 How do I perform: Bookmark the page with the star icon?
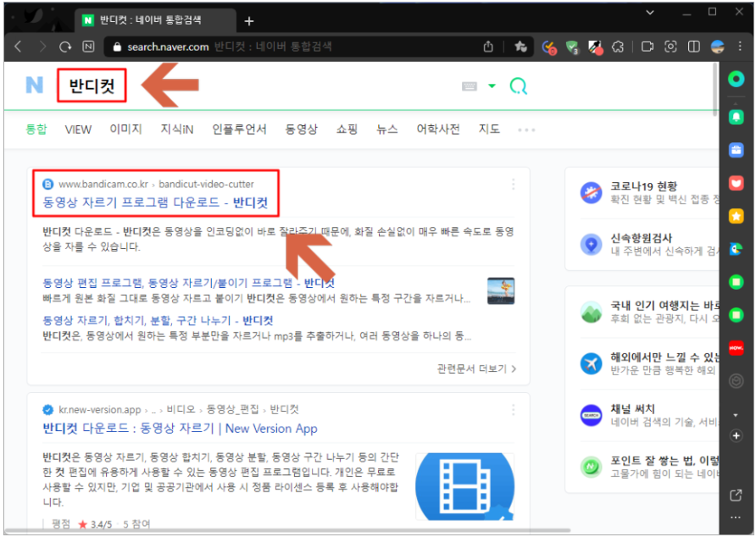click(x=520, y=47)
